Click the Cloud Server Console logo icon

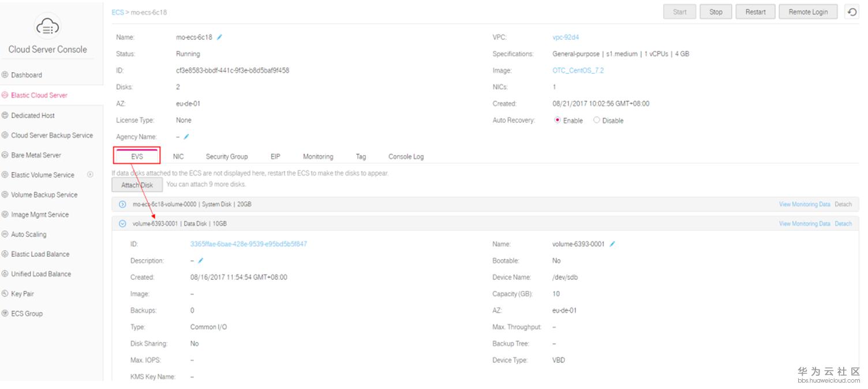pyautogui.click(x=47, y=26)
